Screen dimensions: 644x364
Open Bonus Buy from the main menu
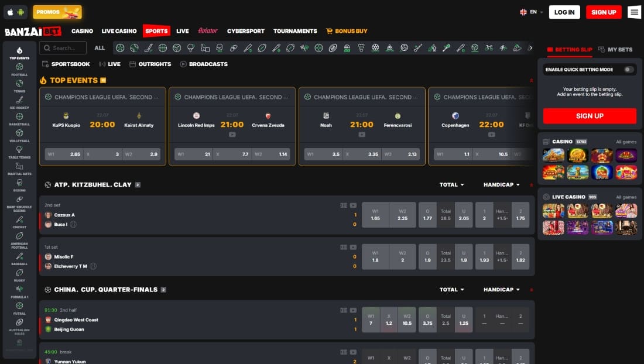[x=347, y=31]
